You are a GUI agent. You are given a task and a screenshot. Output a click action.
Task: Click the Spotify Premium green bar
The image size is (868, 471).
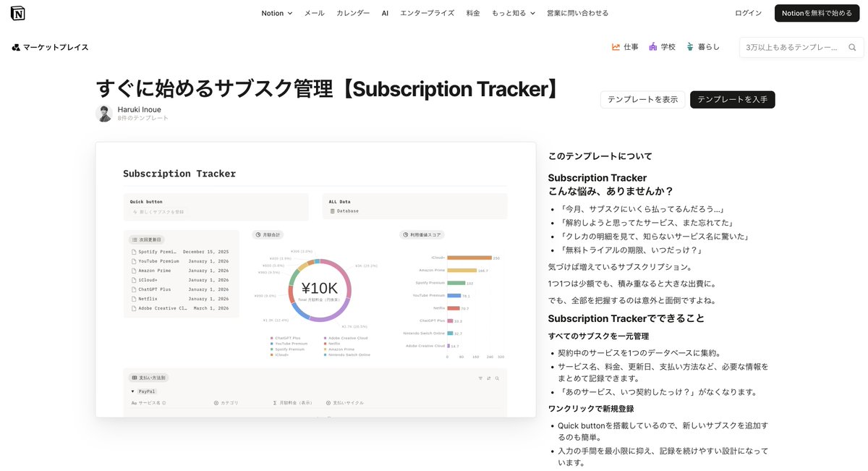[456, 283]
